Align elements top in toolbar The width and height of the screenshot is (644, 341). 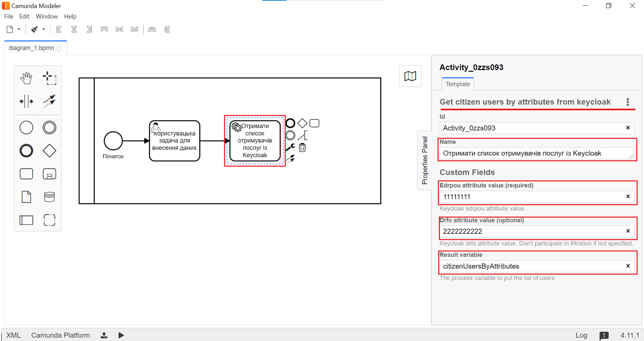[104, 29]
